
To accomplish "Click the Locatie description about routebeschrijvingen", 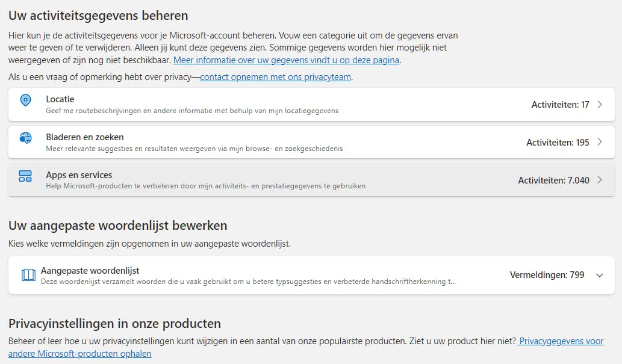I will [192, 111].
